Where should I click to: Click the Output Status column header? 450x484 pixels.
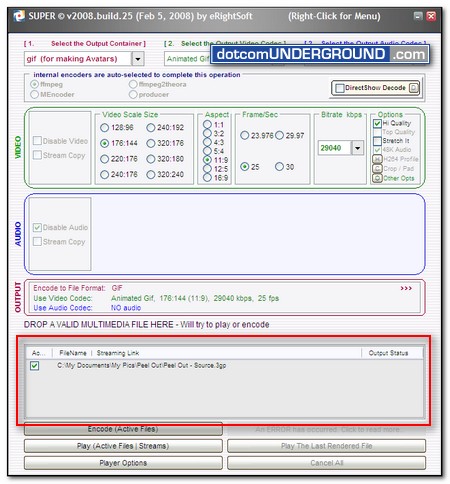point(392,353)
